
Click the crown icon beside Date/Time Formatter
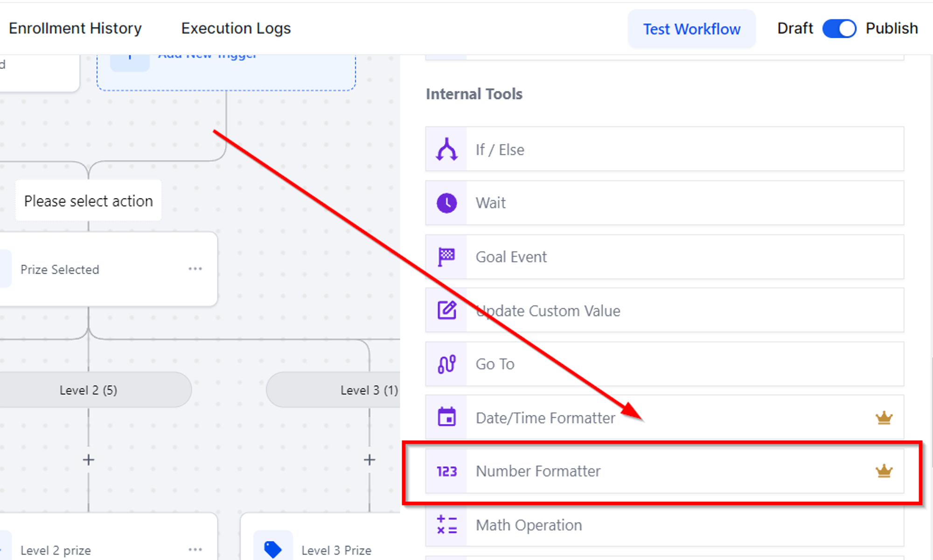click(884, 417)
